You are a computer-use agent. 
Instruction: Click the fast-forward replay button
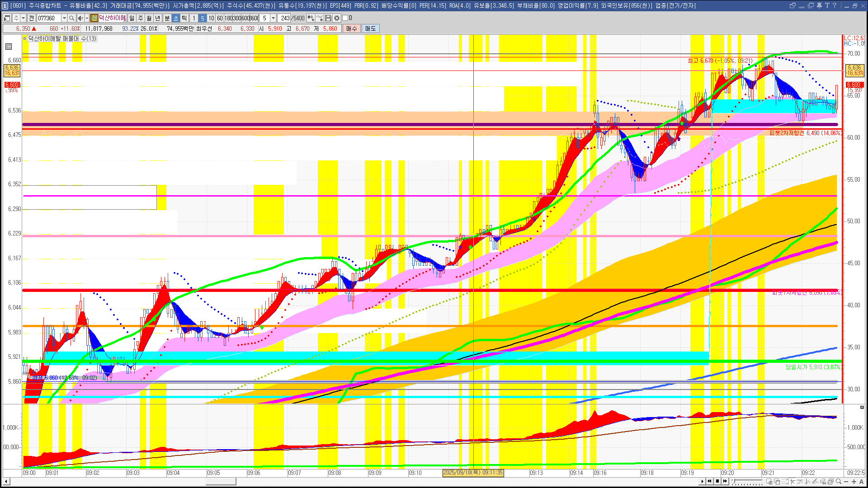(x=725, y=481)
